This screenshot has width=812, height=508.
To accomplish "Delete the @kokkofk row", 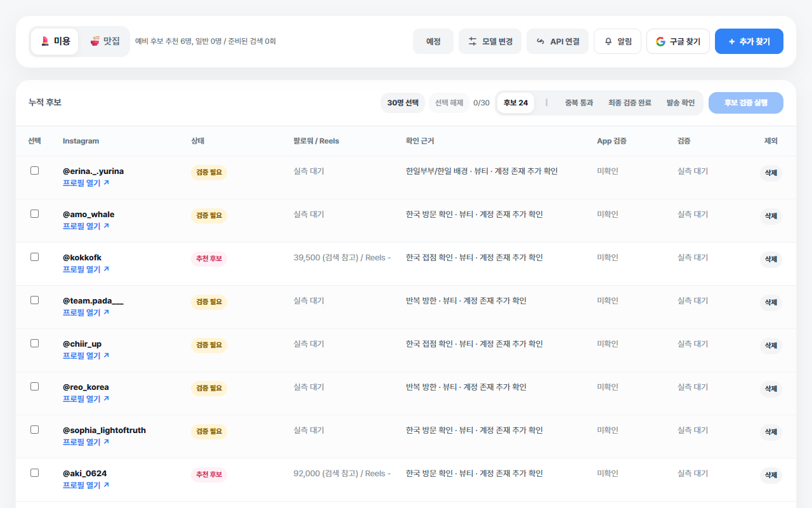I will pyautogui.click(x=771, y=260).
